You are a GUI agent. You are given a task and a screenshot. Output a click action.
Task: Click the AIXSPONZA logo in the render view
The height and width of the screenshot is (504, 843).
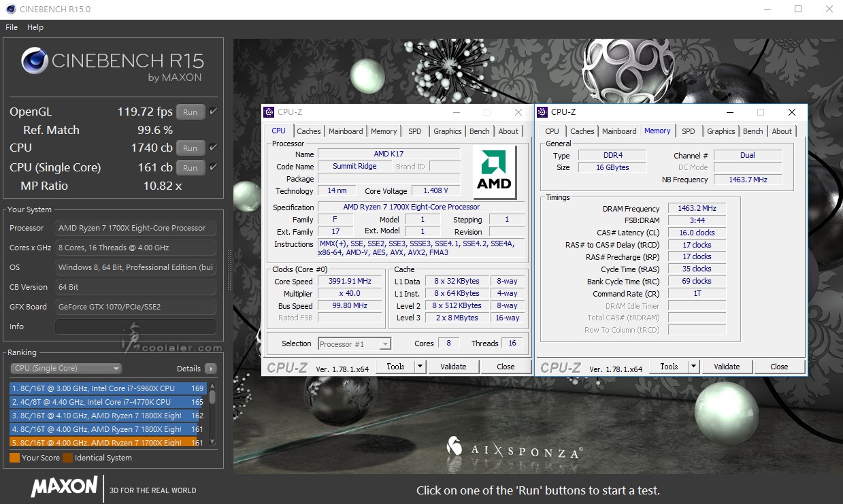click(x=514, y=448)
